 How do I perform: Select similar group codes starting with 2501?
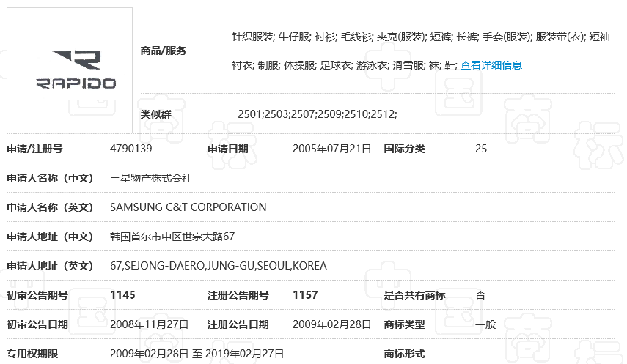(317, 114)
